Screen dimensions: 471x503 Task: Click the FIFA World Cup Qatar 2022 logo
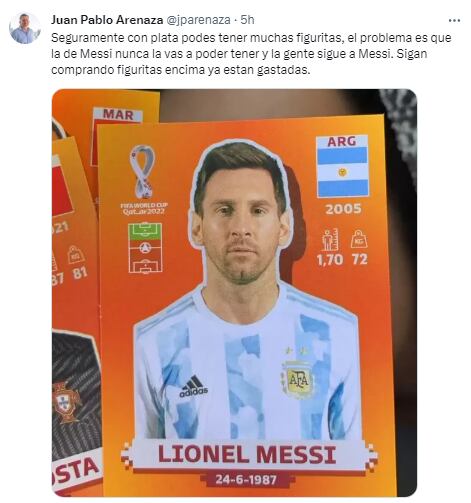pos(144,180)
